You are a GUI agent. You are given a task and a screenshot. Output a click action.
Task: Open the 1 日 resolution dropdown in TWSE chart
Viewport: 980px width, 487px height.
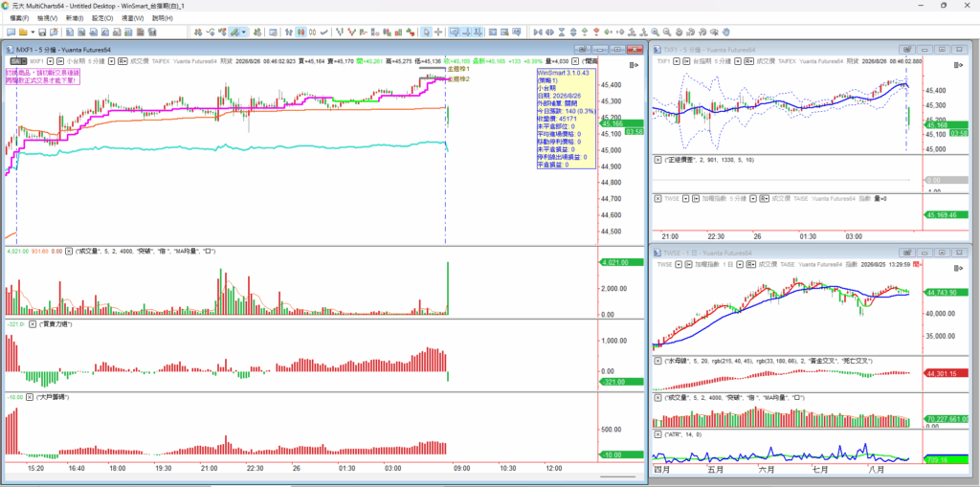[740, 264]
